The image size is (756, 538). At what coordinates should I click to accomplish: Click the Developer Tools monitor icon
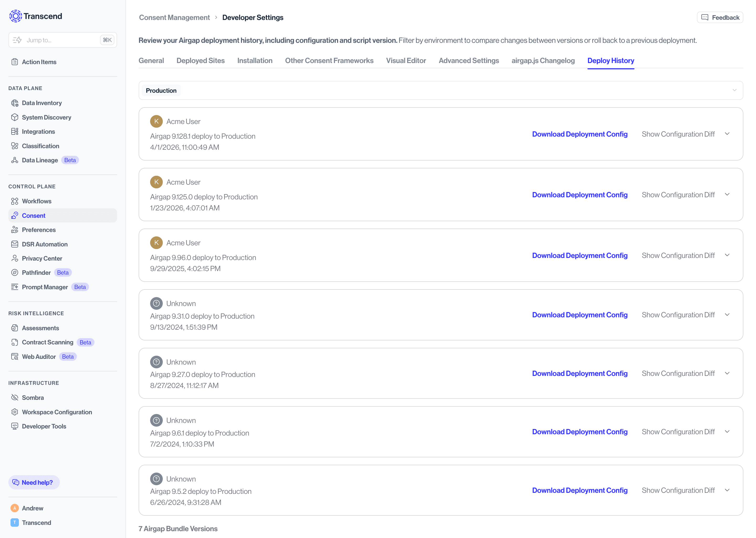[14, 426]
